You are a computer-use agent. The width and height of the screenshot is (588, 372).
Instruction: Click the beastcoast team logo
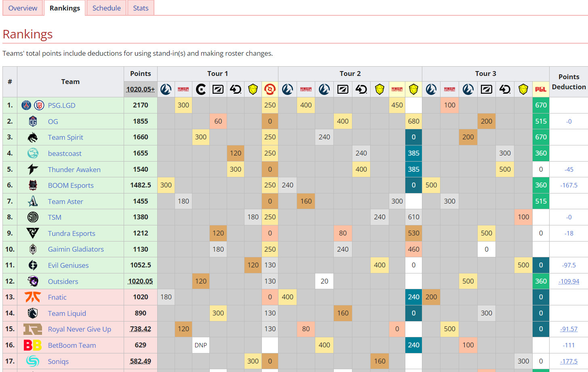coord(33,153)
